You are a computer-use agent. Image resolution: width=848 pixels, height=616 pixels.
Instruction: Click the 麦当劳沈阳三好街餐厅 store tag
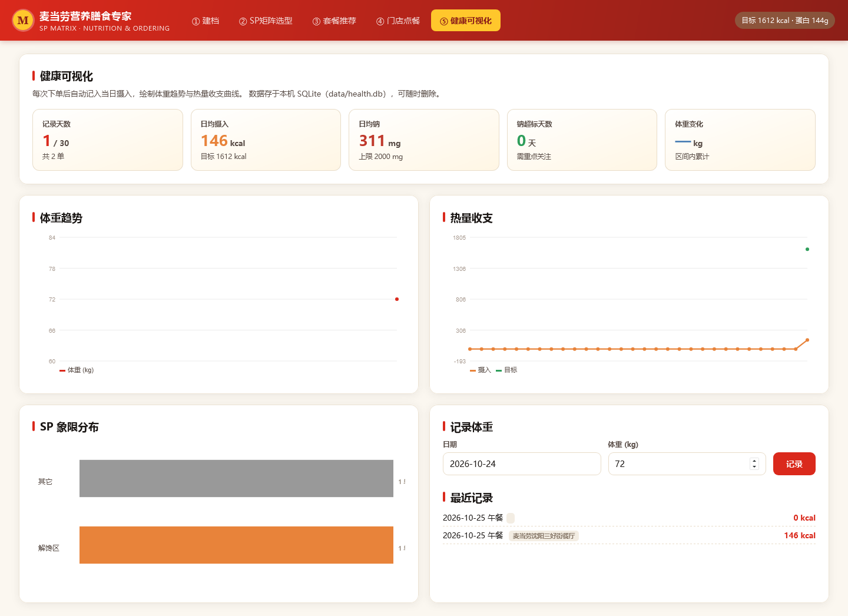(x=544, y=536)
